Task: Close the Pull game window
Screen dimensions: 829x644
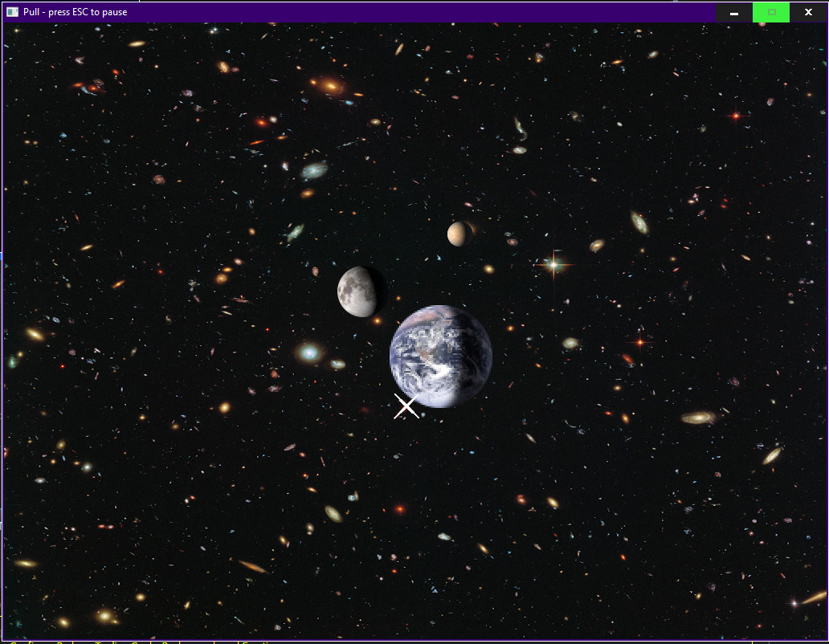Action: pos(808,12)
